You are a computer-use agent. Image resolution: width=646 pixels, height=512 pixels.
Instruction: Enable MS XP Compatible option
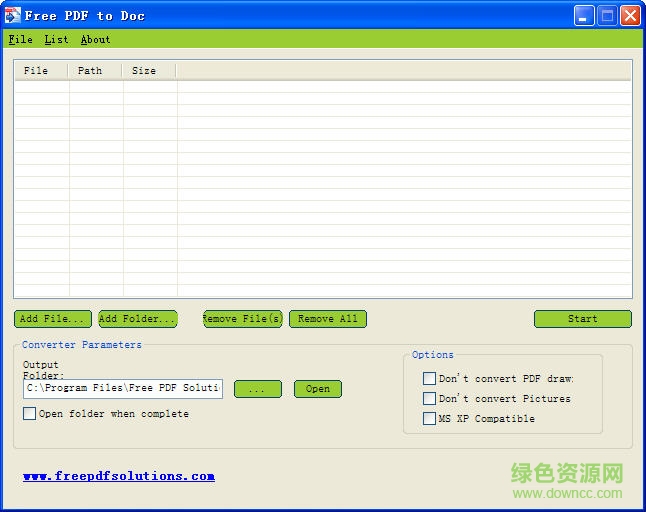click(x=429, y=419)
